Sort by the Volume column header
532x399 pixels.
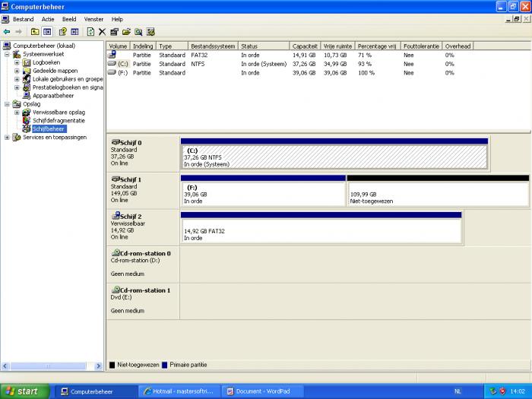118,46
